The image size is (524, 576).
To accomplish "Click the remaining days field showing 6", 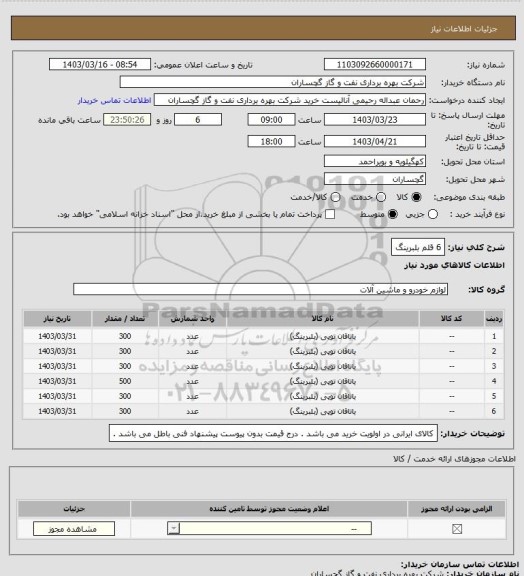I will tap(198, 120).
